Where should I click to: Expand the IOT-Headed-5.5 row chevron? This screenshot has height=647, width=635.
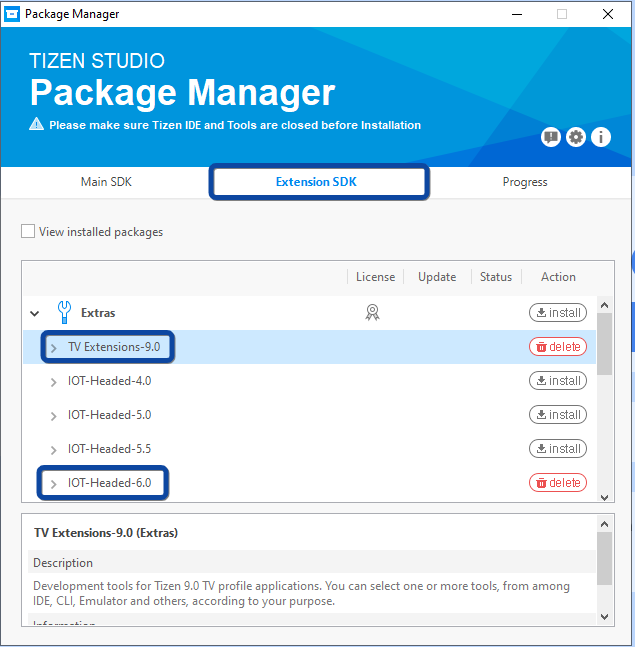54,450
